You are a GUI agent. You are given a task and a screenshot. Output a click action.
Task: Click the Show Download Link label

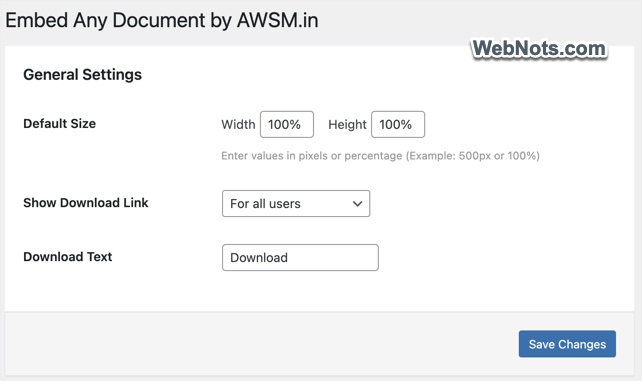pos(86,203)
